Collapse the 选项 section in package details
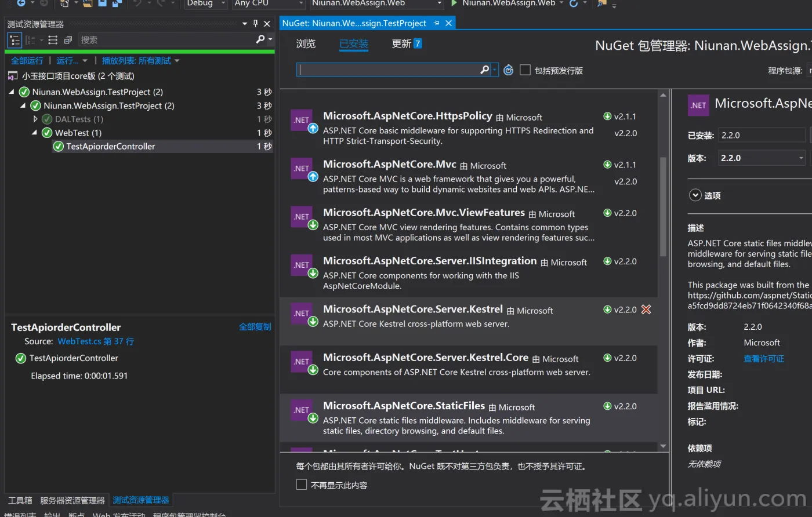This screenshot has height=517, width=812. 695,195
